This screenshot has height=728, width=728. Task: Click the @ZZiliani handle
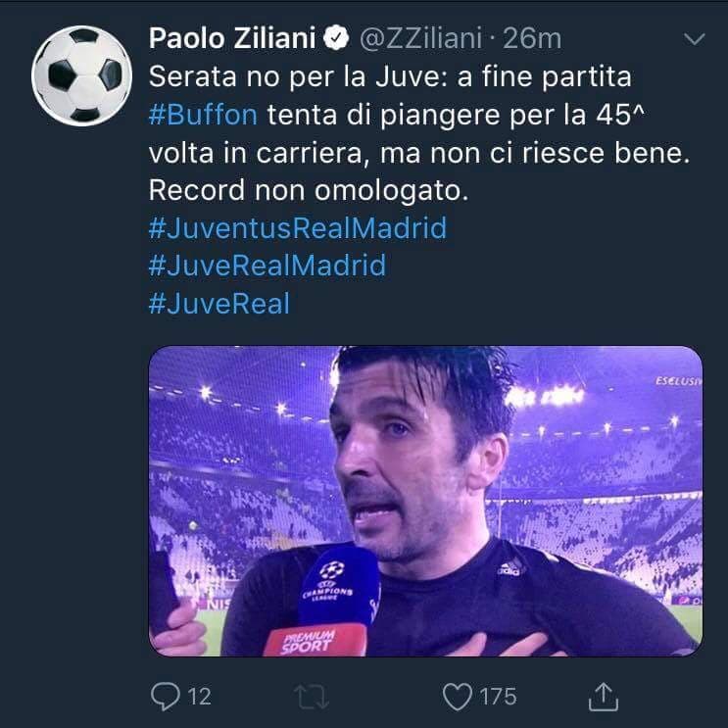422,39
